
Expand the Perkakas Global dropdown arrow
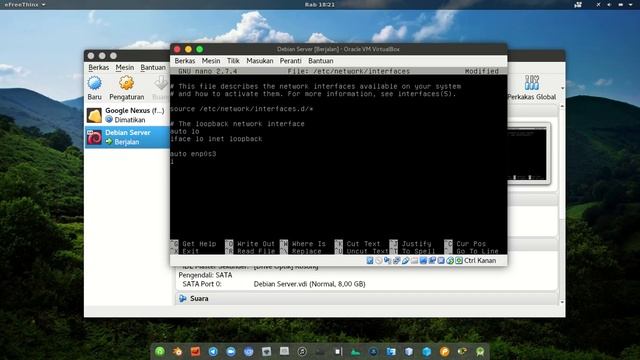pos(562,88)
